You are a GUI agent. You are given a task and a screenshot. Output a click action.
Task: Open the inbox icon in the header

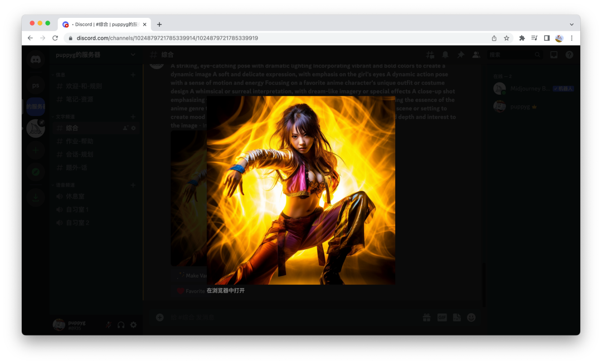(x=554, y=55)
